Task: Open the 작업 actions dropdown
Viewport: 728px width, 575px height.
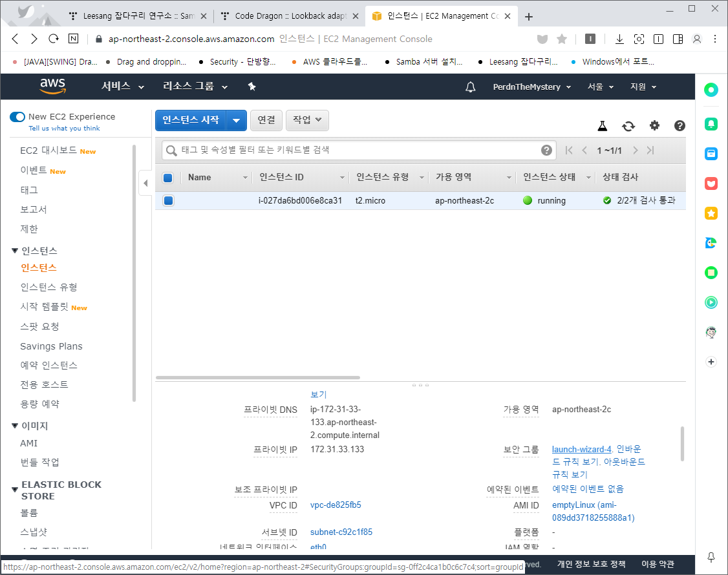Action: click(x=307, y=120)
